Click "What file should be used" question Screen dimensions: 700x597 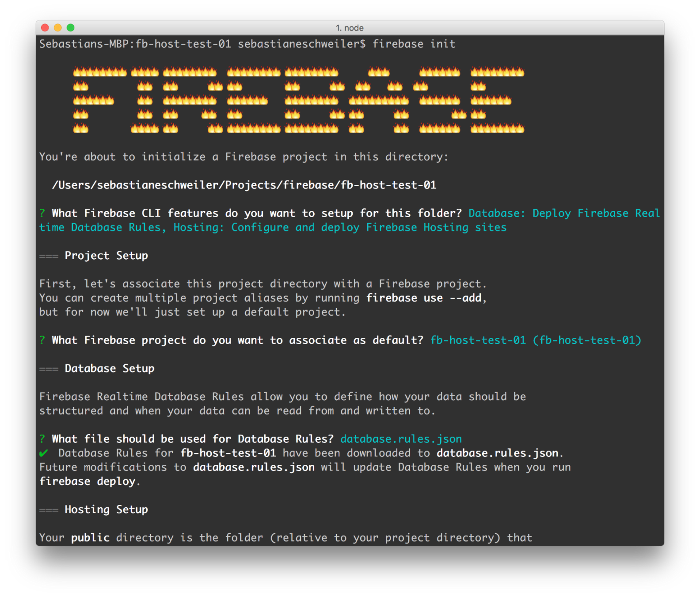tap(193, 439)
